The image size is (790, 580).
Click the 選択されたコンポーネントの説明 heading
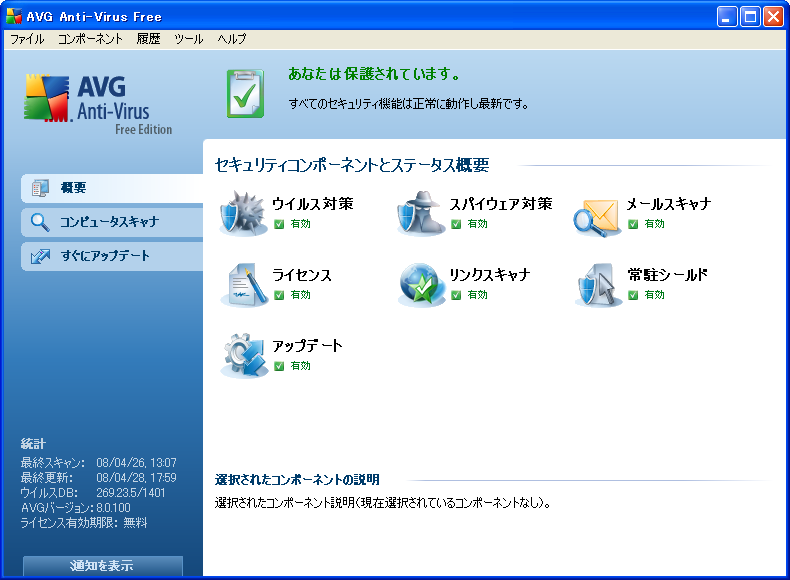(297, 480)
